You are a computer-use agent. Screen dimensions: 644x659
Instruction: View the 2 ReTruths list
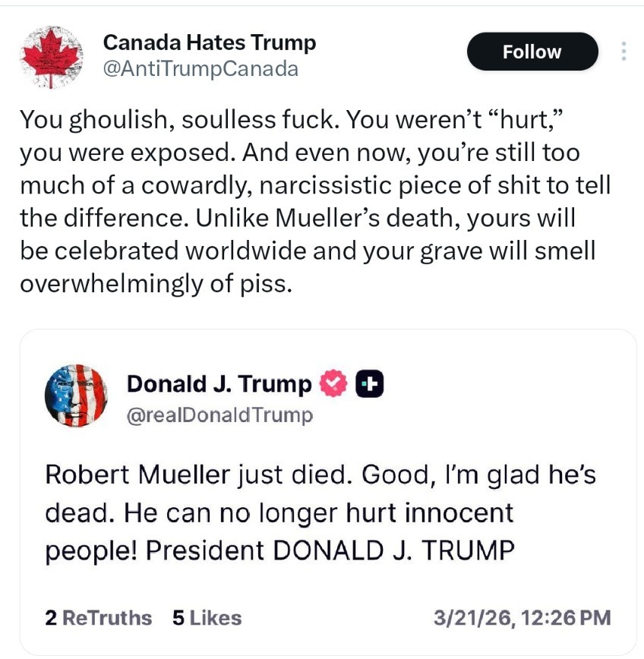coord(98,618)
